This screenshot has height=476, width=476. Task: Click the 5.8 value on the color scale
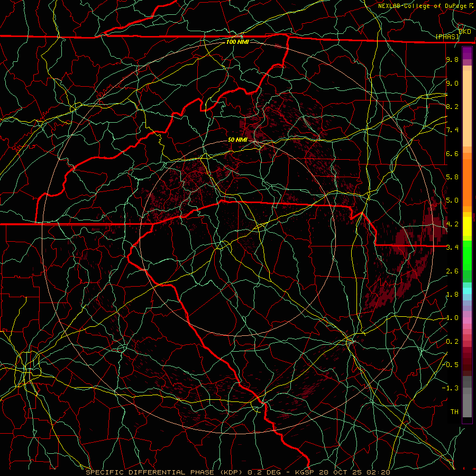[452, 177]
